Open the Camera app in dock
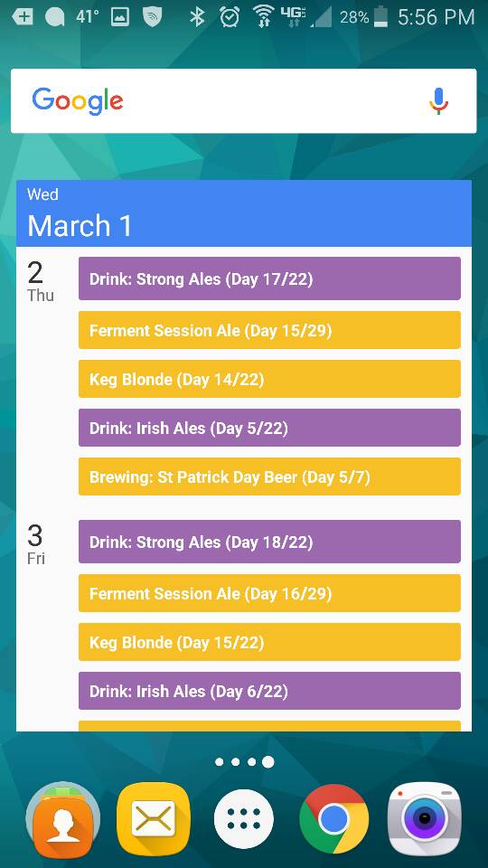 [424, 819]
